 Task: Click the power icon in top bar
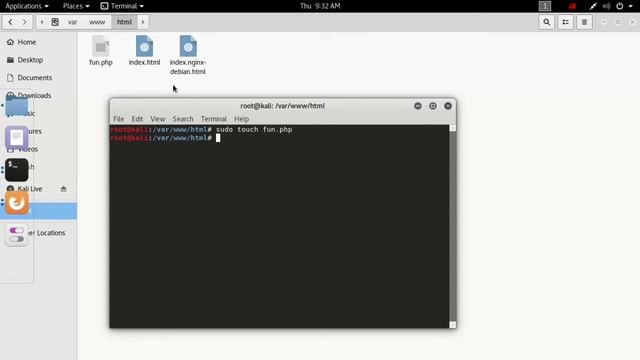(x=620, y=6)
